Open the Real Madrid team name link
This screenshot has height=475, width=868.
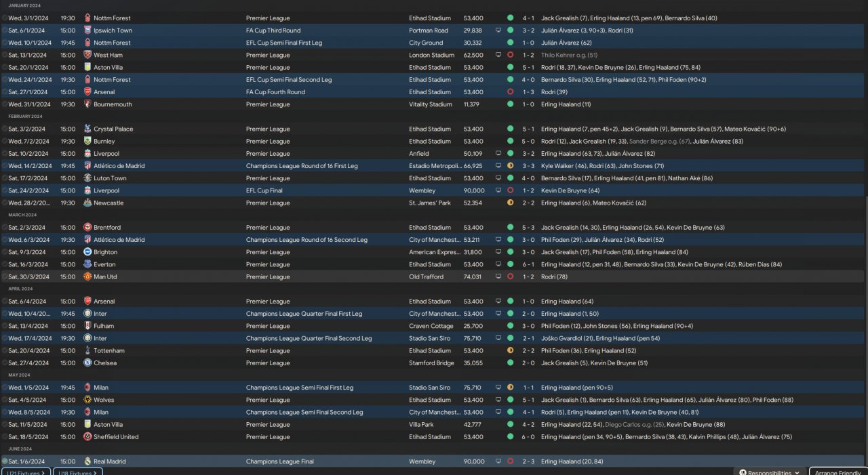[x=110, y=461]
